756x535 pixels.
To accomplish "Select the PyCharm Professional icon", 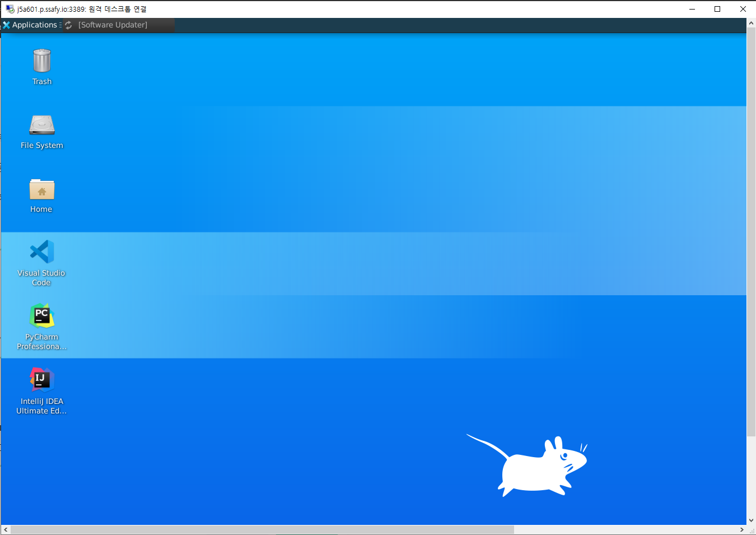I will coord(42,316).
